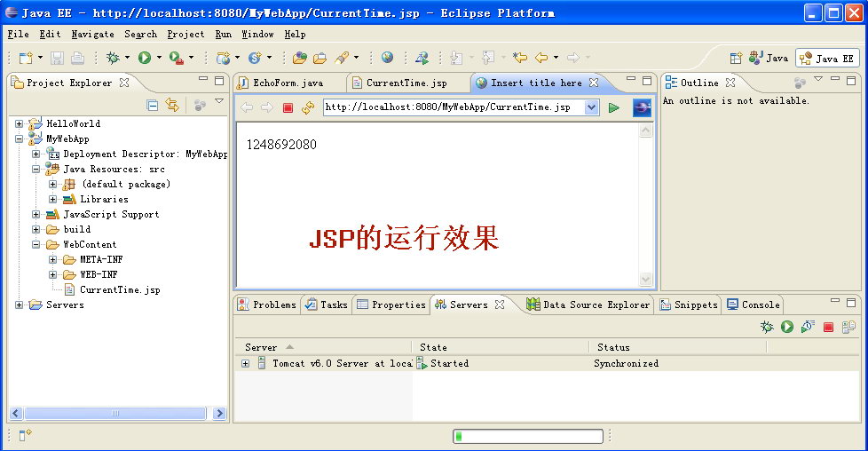
Task: Click Back navigation arrow in main toolbar
Action: coord(542,58)
